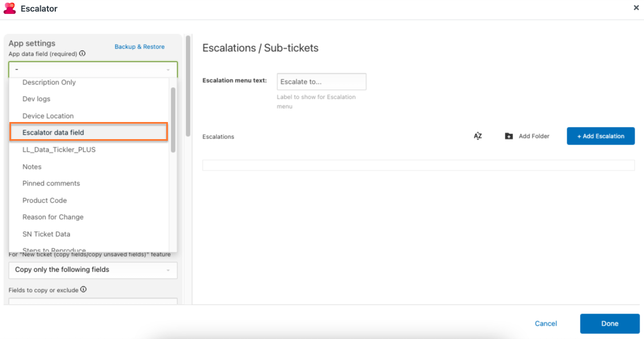Screen dimensions: 644x339
Task: Open the Copy only the following fields dropdown
Action: [x=93, y=270]
